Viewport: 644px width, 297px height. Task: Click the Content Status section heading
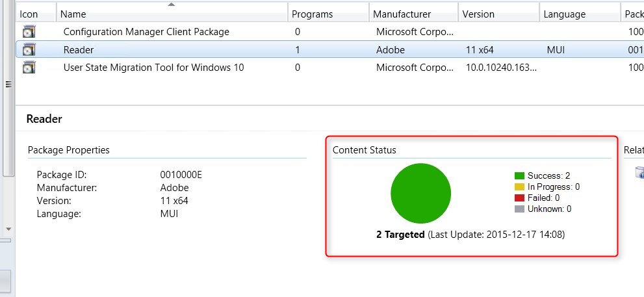click(x=365, y=150)
